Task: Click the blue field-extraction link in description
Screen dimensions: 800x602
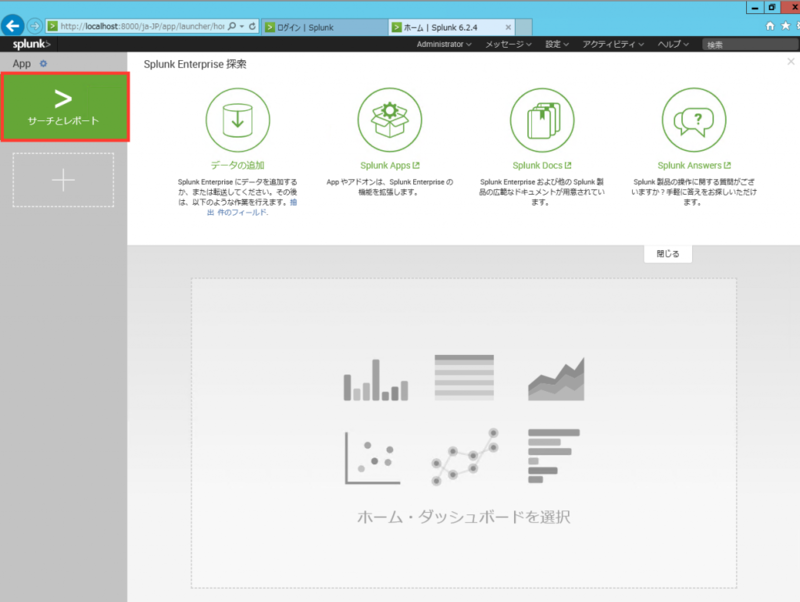Action: (x=238, y=212)
